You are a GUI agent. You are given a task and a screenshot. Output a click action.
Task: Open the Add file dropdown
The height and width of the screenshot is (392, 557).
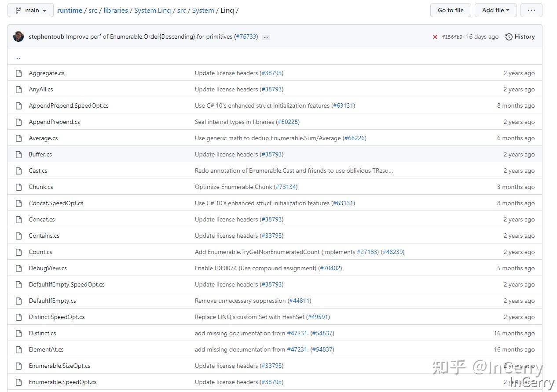pyautogui.click(x=495, y=10)
